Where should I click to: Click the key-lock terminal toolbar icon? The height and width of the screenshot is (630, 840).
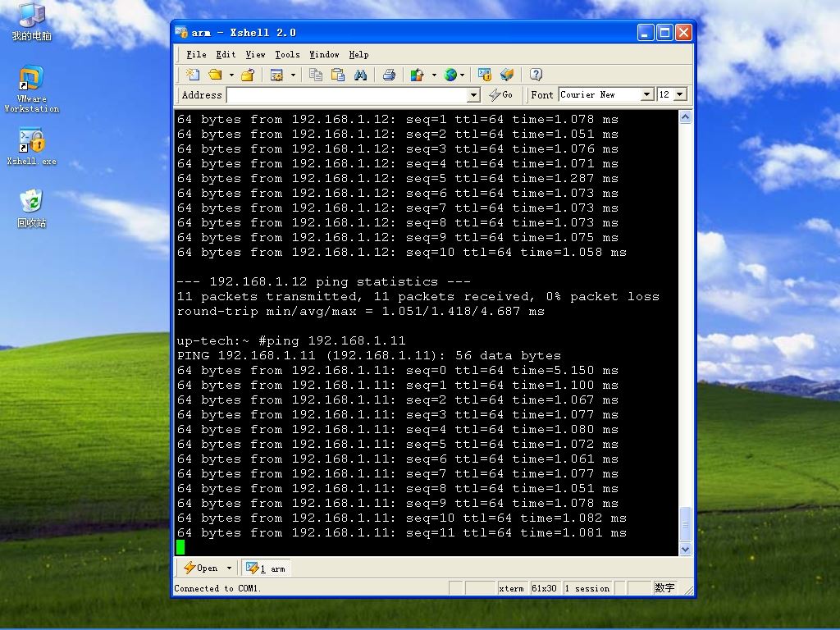coord(484,75)
